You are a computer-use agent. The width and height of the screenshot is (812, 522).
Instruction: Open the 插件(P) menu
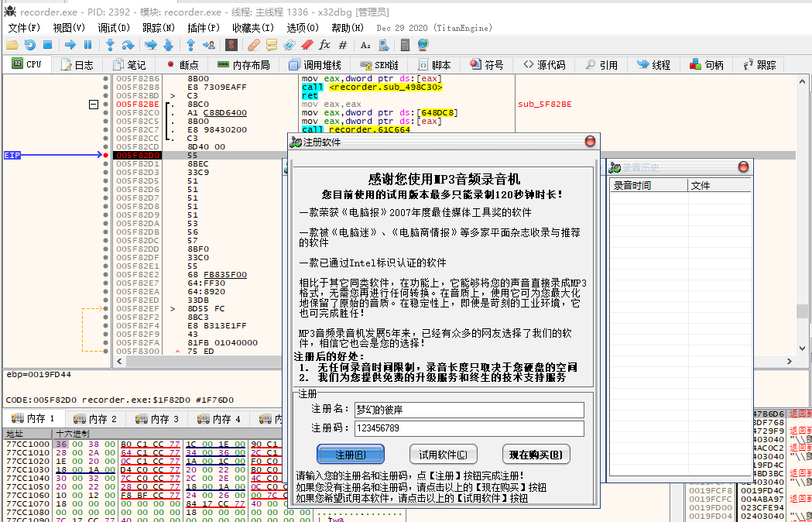click(x=204, y=28)
